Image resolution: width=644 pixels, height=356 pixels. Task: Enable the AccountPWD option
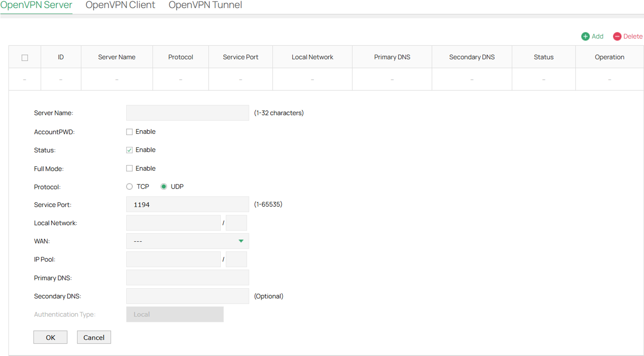[129, 132]
